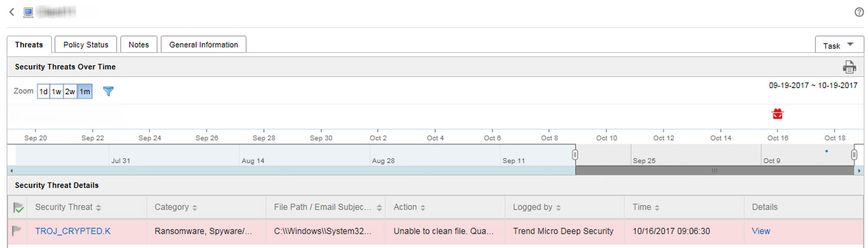Click View in the Details column

pyautogui.click(x=761, y=231)
